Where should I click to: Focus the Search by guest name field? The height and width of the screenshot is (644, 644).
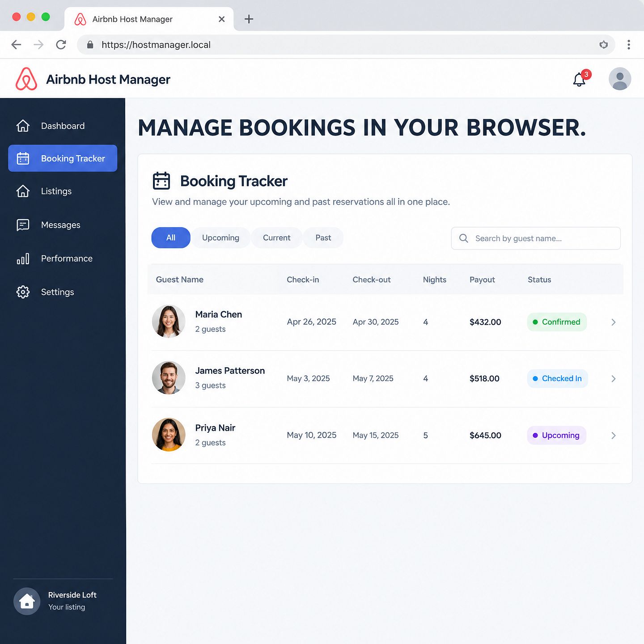[x=536, y=238]
